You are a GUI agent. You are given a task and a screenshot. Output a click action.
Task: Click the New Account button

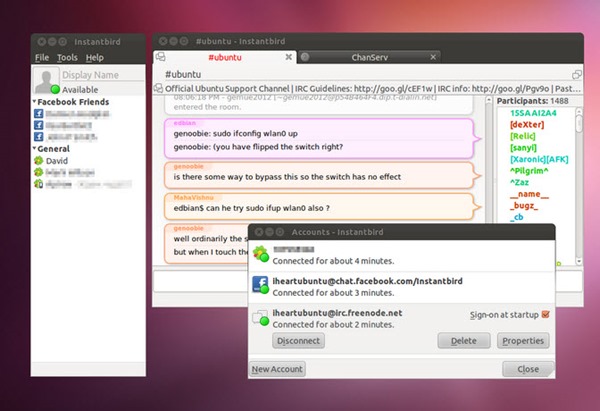277,369
